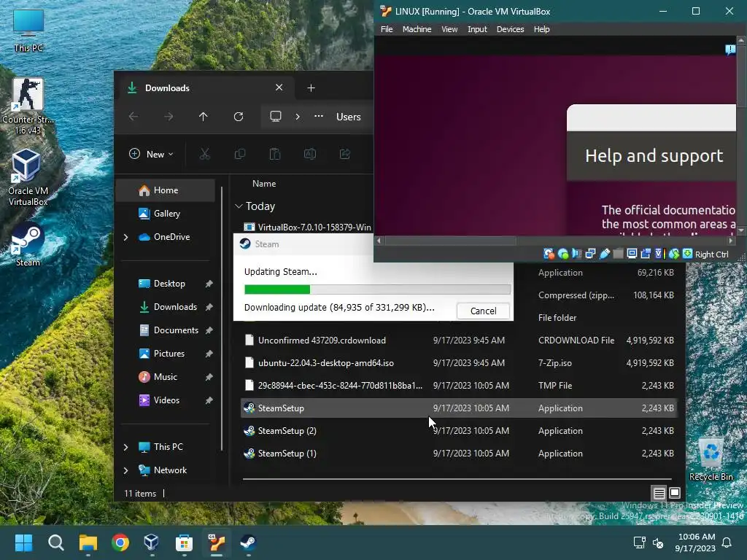Open the VirtualBox Machine menu
Screen dimensions: 747x560
coord(417,29)
